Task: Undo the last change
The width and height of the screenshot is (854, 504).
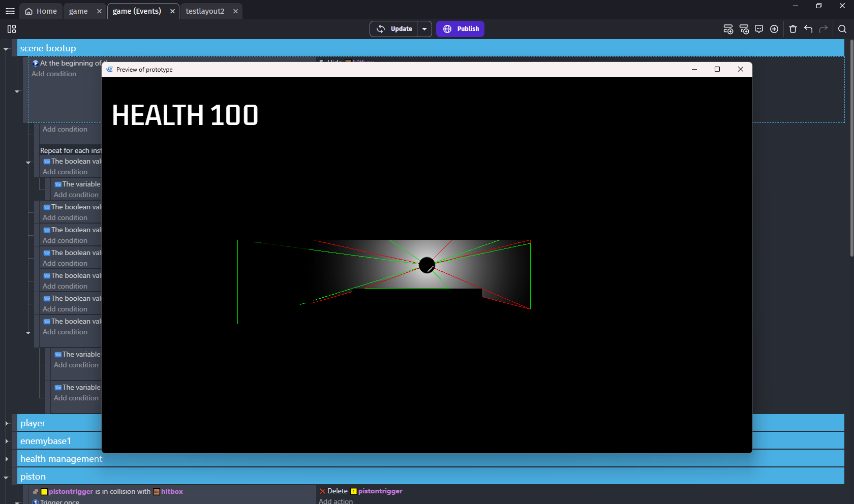Action: coord(808,29)
